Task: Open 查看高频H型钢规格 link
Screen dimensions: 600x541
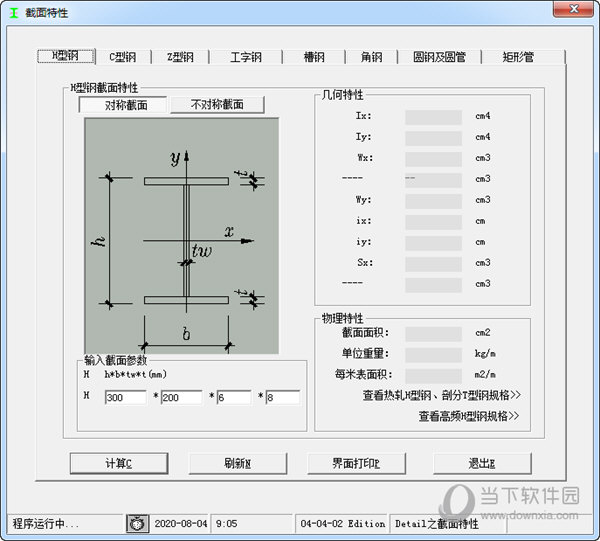Action: (x=469, y=416)
